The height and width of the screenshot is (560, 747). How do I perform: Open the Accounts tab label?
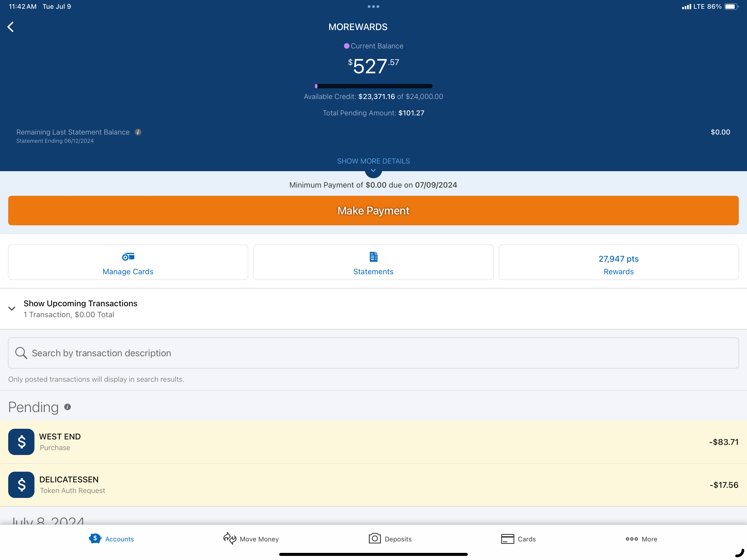coord(119,539)
